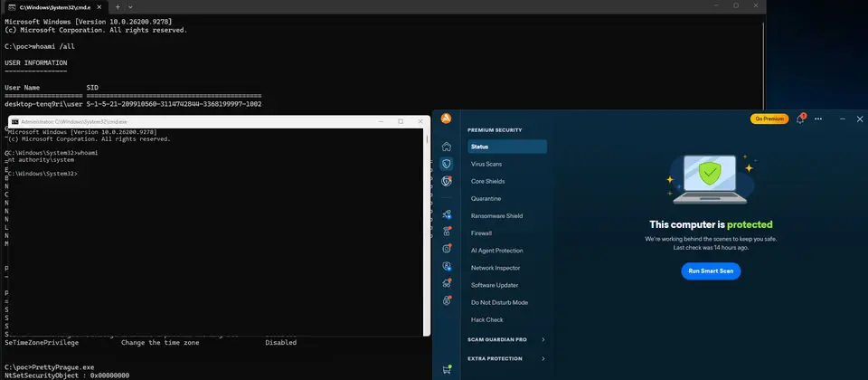Click the cmd icon in Administrator window title
The width and height of the screenshot is (868, 380).
click(15, 121)
